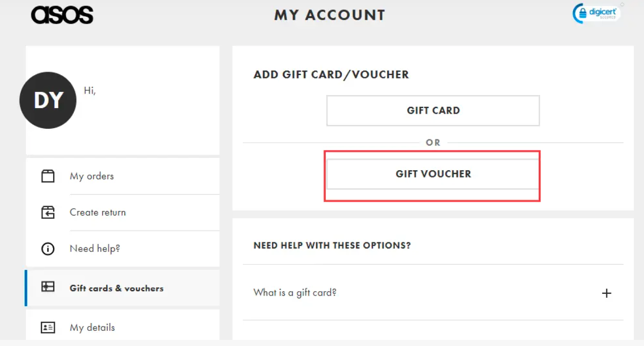Open the Need help? text link

(x=95, y=249)
